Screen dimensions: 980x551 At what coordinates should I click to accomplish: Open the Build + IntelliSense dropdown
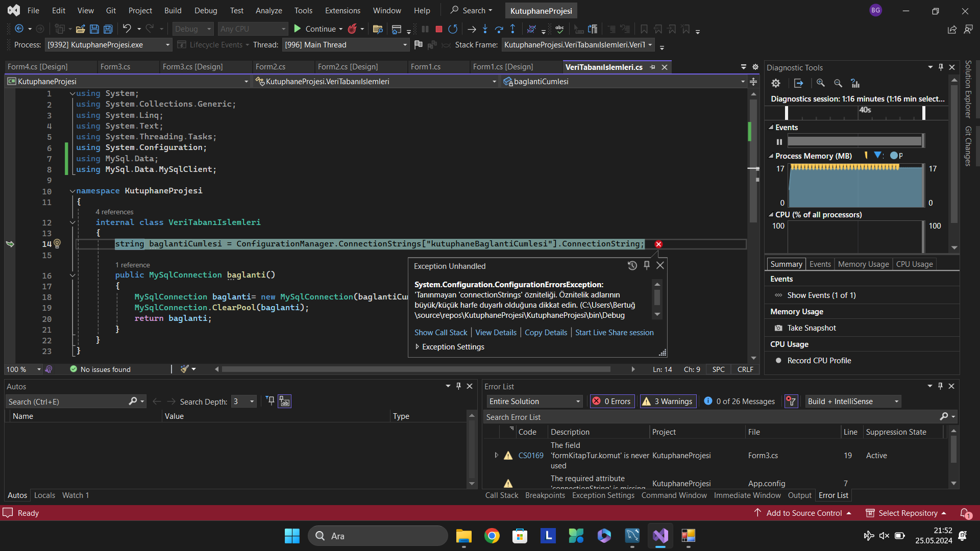click(x=852, y=402)
